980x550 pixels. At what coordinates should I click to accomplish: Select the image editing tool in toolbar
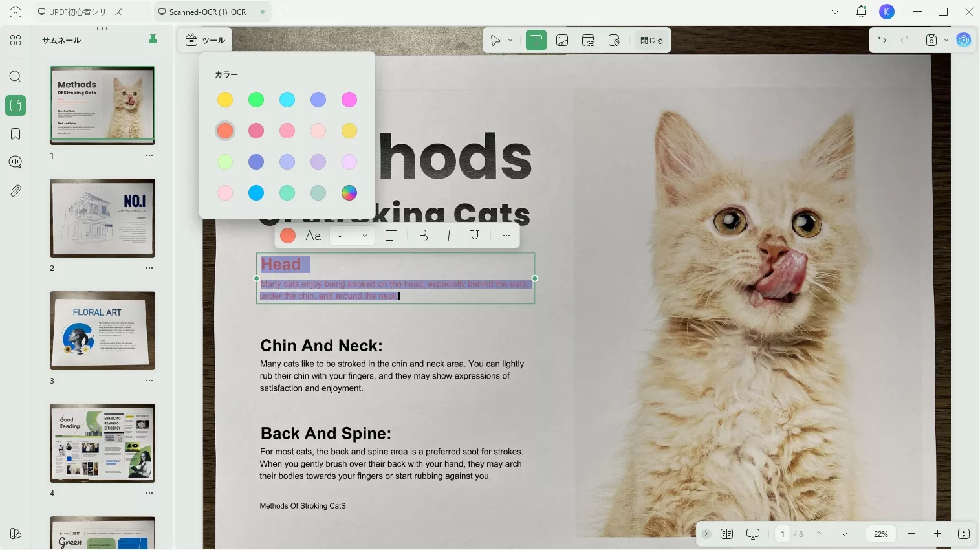562,41
